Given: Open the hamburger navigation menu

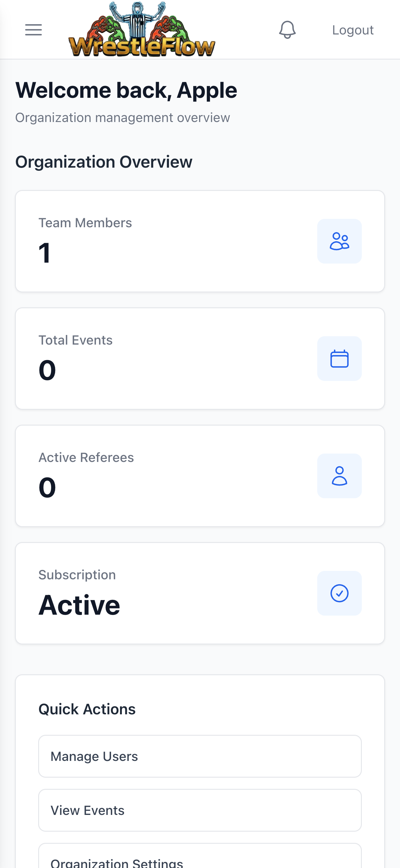Looking at the screenshot, I should pyautogui.click(x=33, y=30).
